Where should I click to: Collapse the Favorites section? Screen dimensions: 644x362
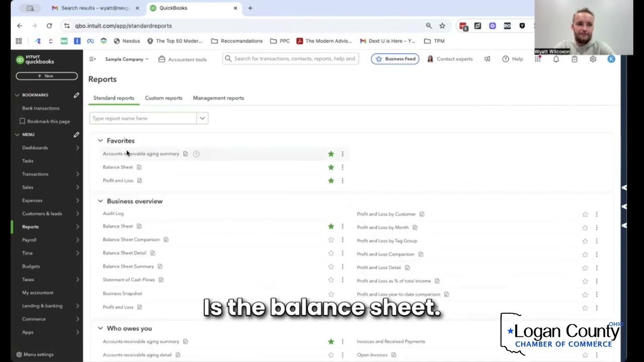pyautogui.click(x=100, y=141)
